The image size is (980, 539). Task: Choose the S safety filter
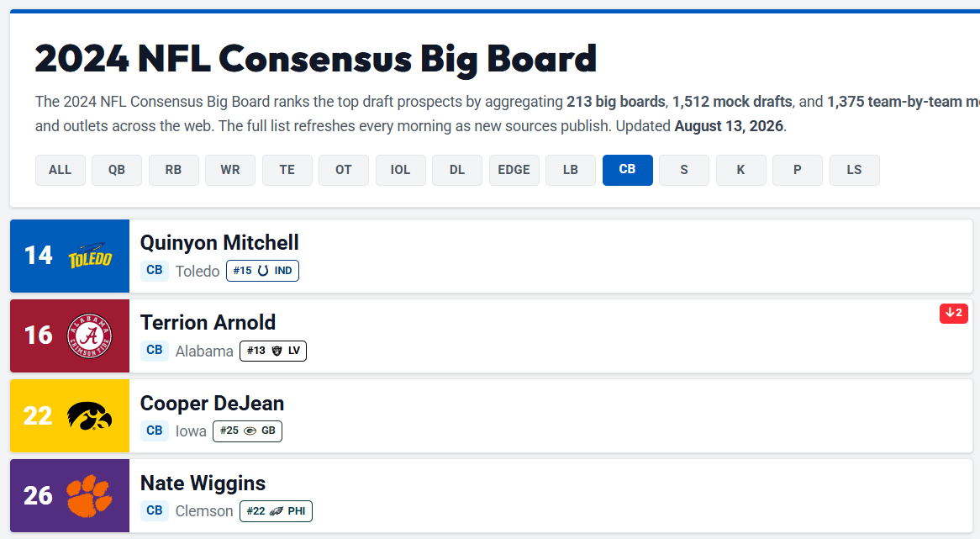(x=684, y=170)
